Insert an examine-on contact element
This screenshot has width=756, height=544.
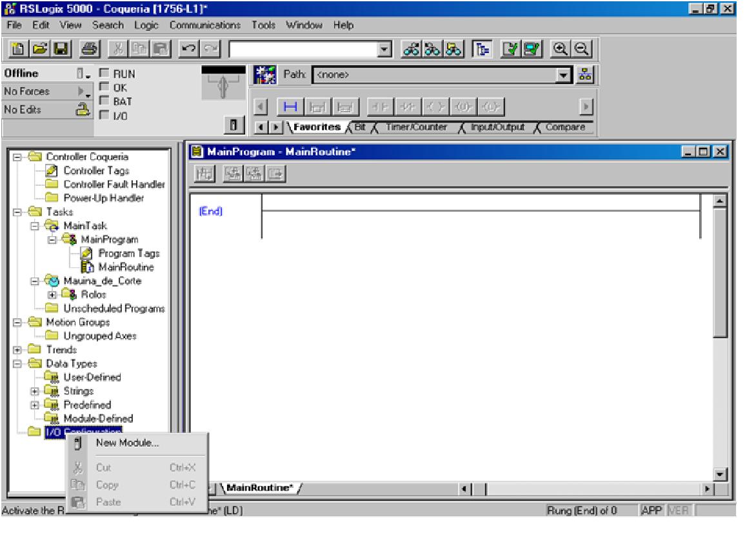[381, 106]
